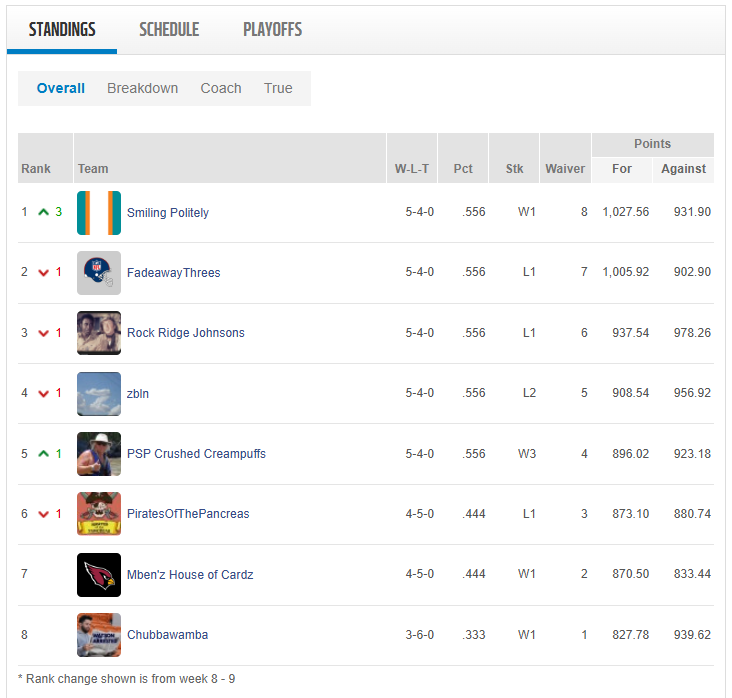Show the Breakdown standings view
Image resolution: width=732 pixels, height=698 pixels.
[142, 88]
